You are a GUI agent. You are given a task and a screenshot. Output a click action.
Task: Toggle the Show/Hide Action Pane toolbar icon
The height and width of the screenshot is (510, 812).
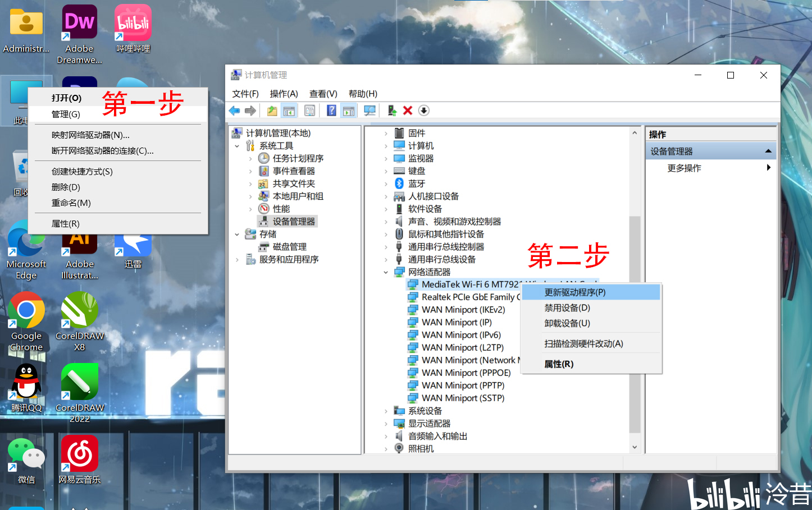pos(349,111)
